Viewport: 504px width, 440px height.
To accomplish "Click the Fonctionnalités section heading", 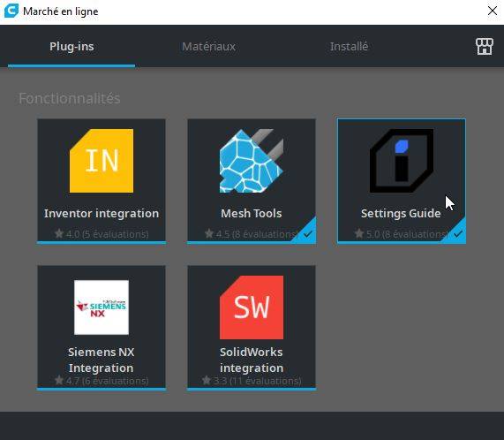I will 70,98.
